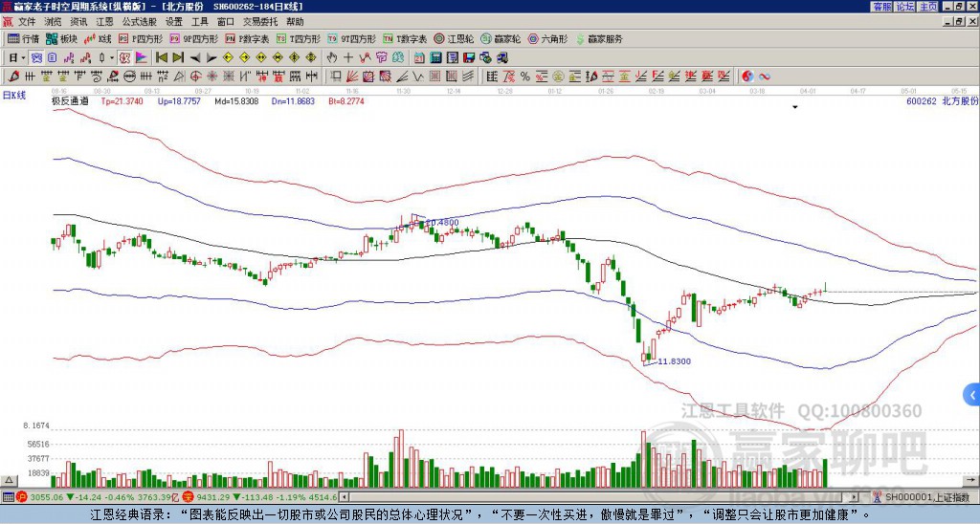The width and height of the screenshot is (980, 524).
Task: Open the 浏览 menu
Action: pyautogui.click(x=54, y=22)
